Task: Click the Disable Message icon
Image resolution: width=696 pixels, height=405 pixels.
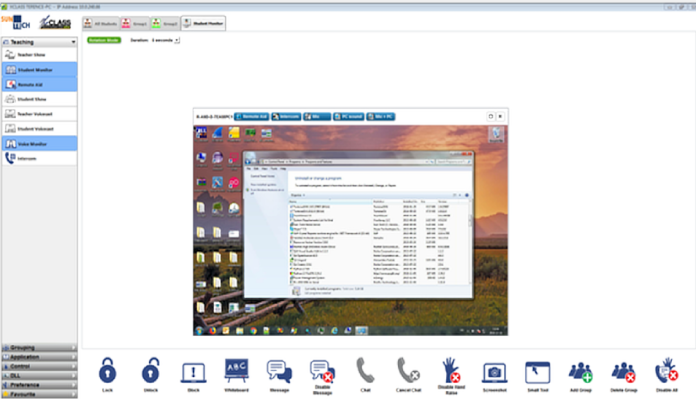Action: click(322, 372)
